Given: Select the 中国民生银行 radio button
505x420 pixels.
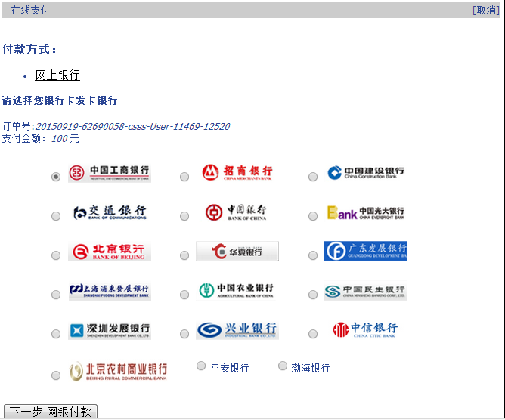Looking at the screenshot, I should coord(313,295).
